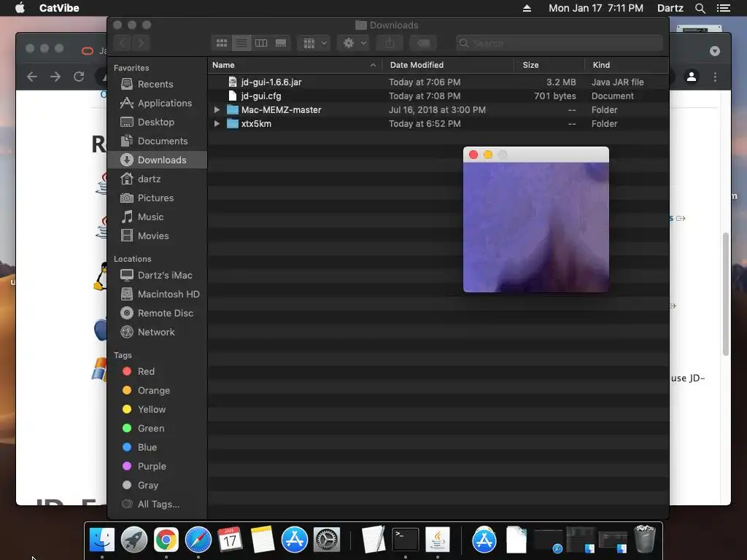Open System Preferences from the Dock
The image size is (747, 560).
[x=326, y=540]
